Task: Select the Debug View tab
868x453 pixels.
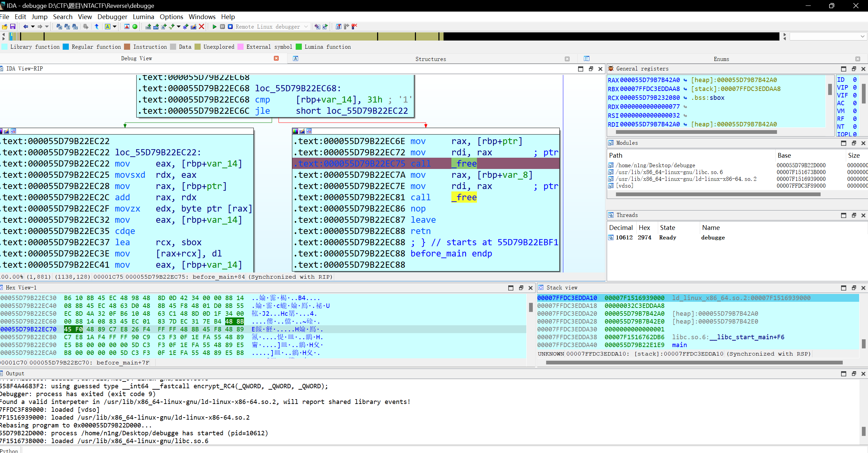Action: click(136, 58)
